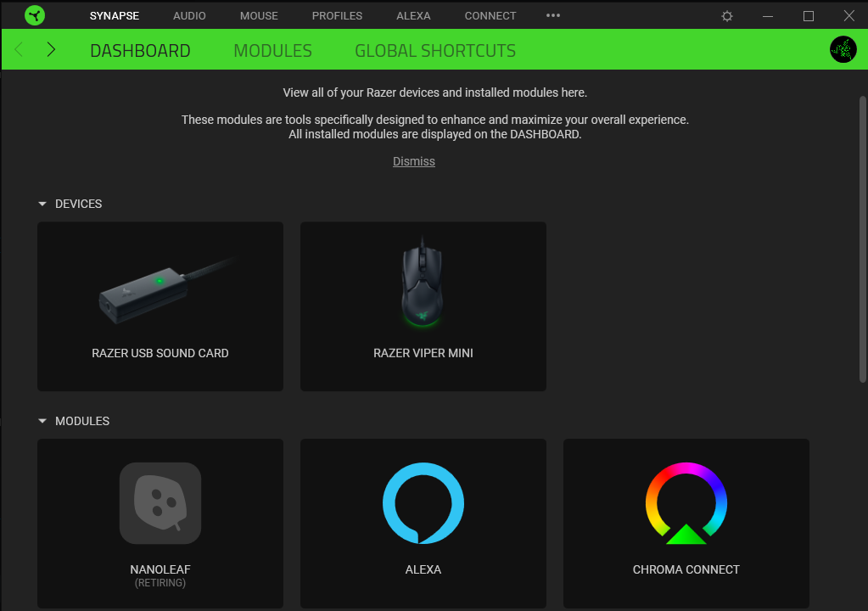868x611 pixels.
Task: Collapse the DEVICES section
Action: pos(42,204)
